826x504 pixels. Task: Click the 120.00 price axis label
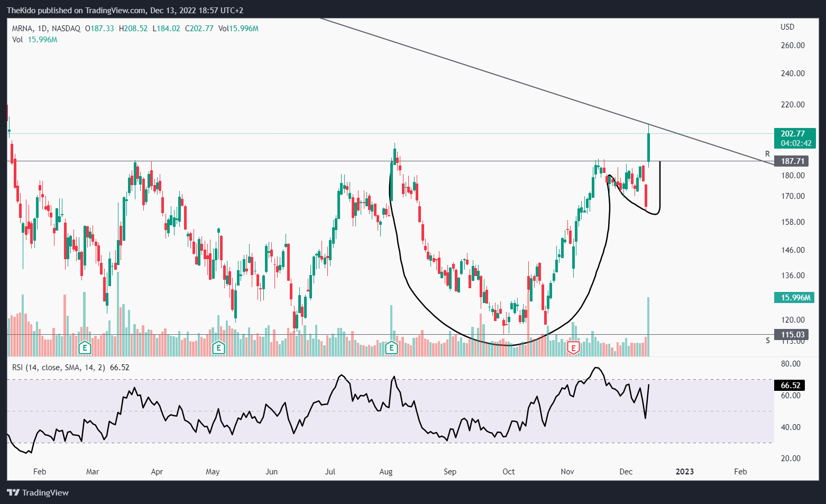793,320
